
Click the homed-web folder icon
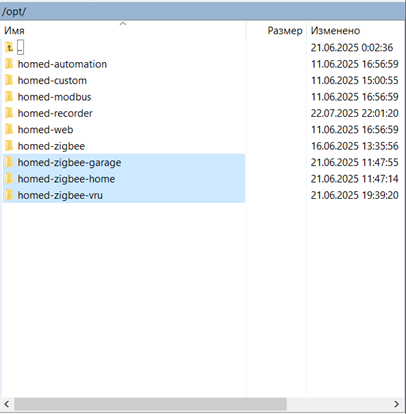(x=9, y=130)
